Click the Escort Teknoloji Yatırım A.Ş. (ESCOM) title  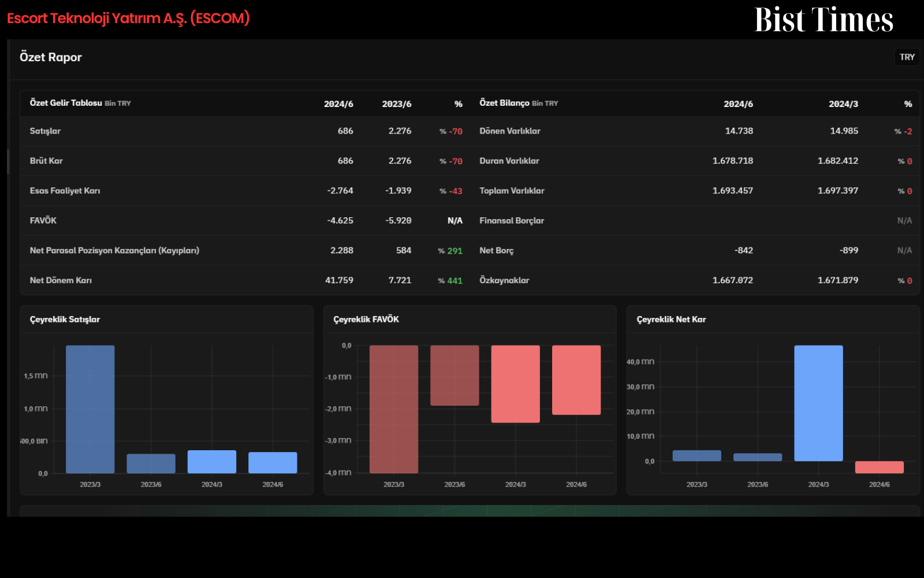[128, 18]
